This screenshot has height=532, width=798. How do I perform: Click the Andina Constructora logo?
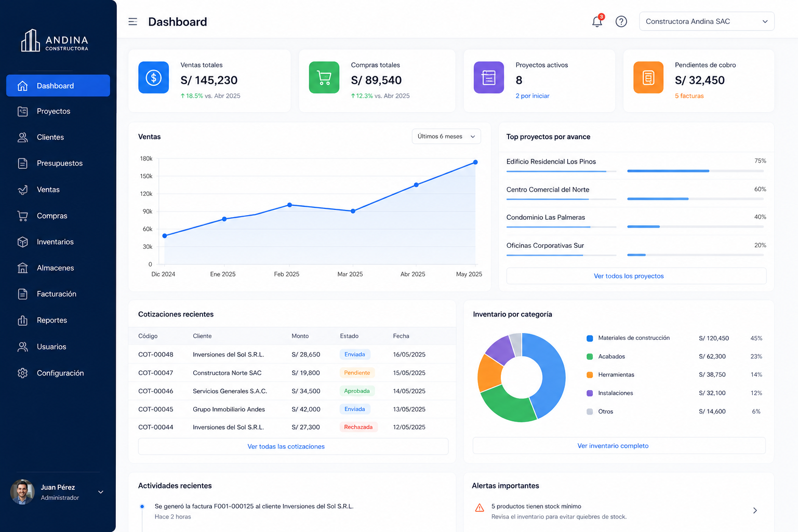point(55,41)
